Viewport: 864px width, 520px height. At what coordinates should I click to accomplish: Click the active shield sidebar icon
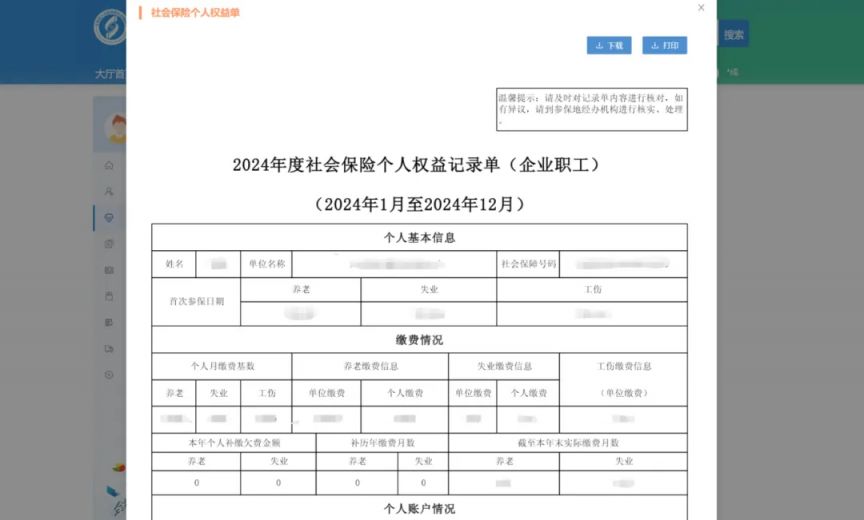tap(109, 217)
